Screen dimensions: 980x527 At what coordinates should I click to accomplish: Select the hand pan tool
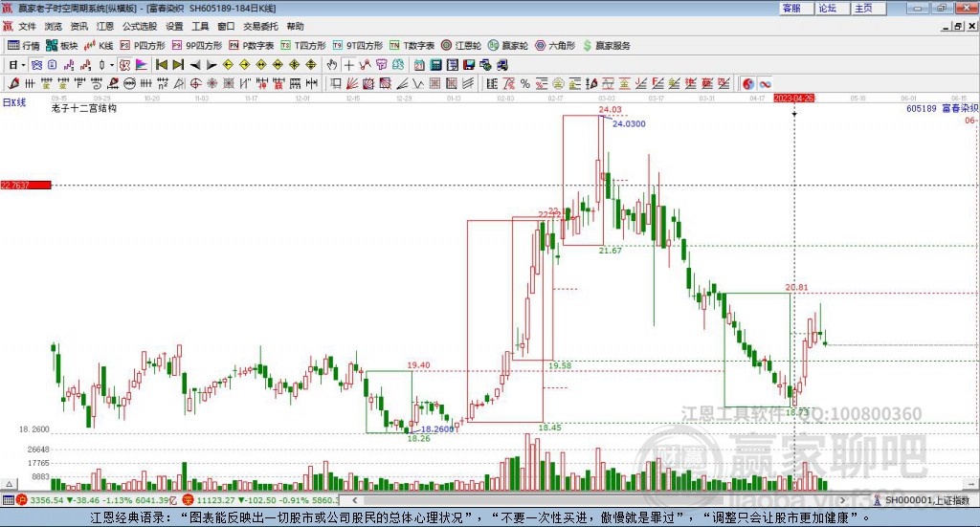pyautogui.click(x=332, y=65)
